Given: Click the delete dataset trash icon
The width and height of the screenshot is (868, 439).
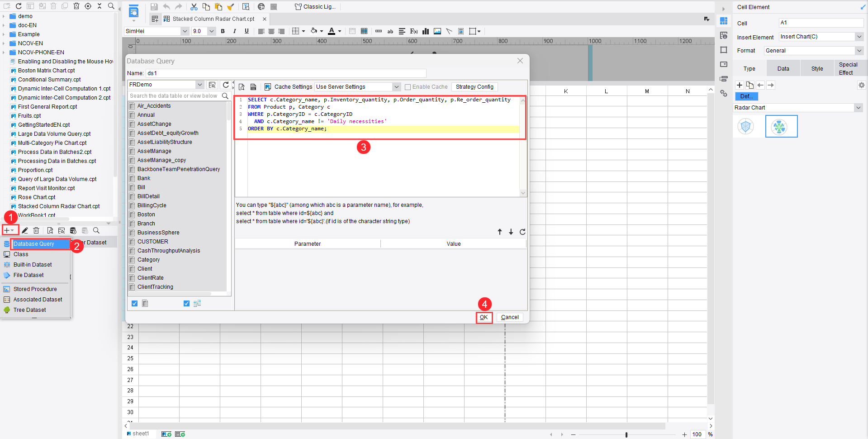Looking at the screenshot, I should 36,230.
